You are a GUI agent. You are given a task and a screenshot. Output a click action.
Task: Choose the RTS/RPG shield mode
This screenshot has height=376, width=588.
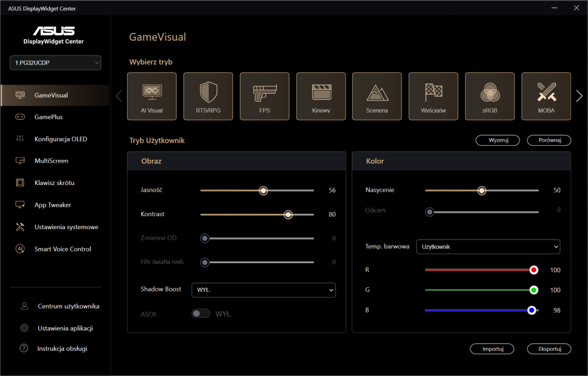(208, 96)
